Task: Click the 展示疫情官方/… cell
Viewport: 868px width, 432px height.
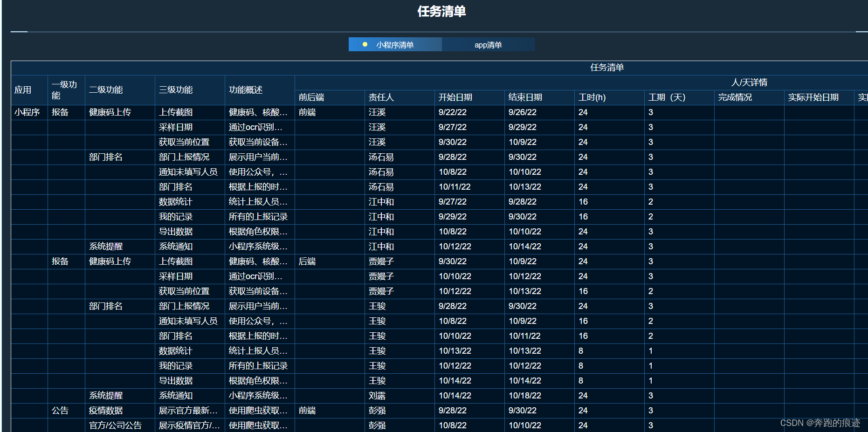Action: [x=190, y=425]
